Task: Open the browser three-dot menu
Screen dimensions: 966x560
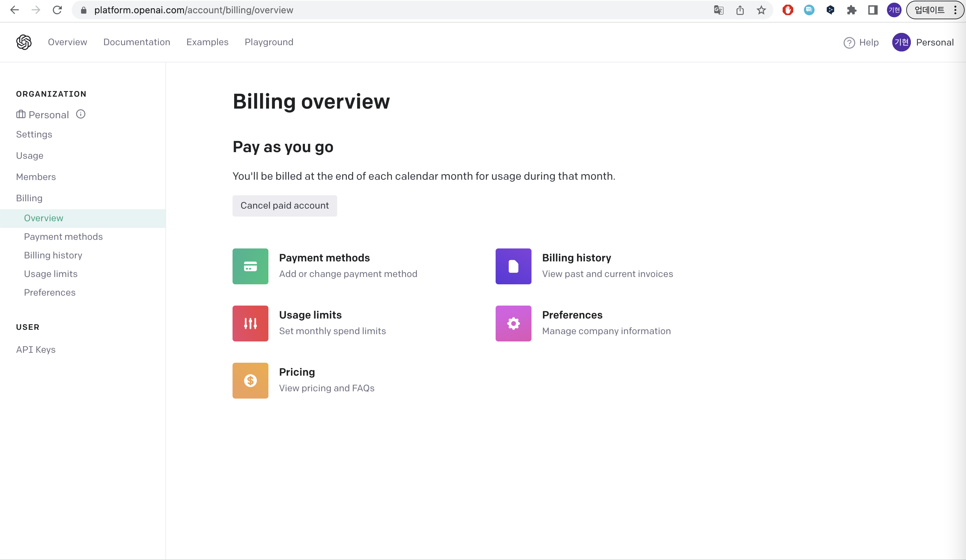Action: [955, 10]
